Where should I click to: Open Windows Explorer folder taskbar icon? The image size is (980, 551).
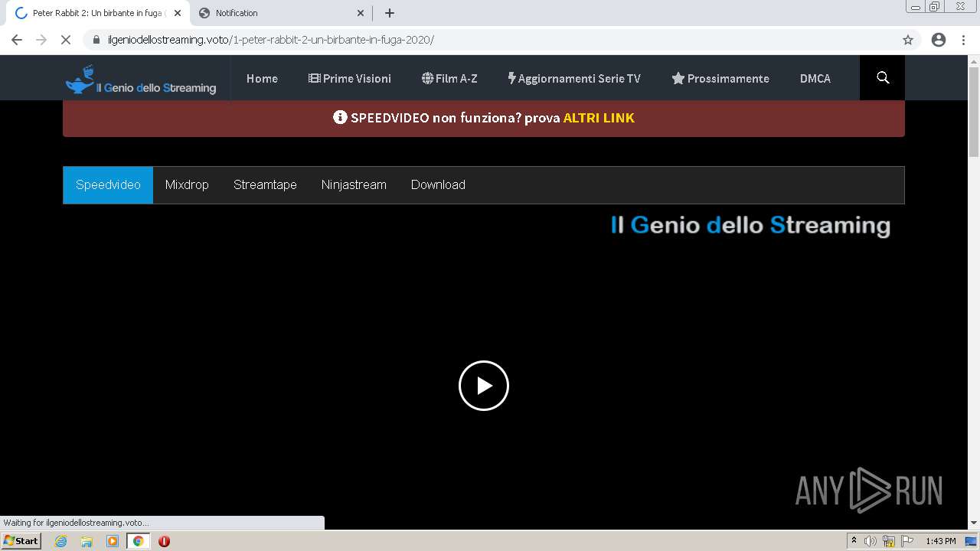[87, 541]
